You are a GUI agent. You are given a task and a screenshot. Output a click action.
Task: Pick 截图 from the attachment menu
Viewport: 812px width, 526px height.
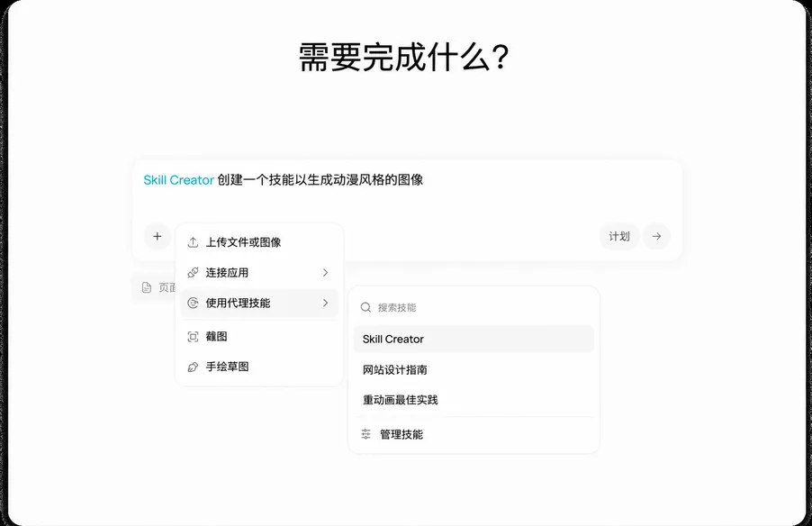[259, 337]
